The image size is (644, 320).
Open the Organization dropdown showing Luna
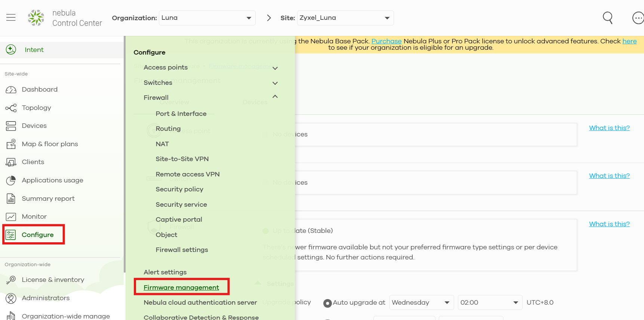[207, 18]
